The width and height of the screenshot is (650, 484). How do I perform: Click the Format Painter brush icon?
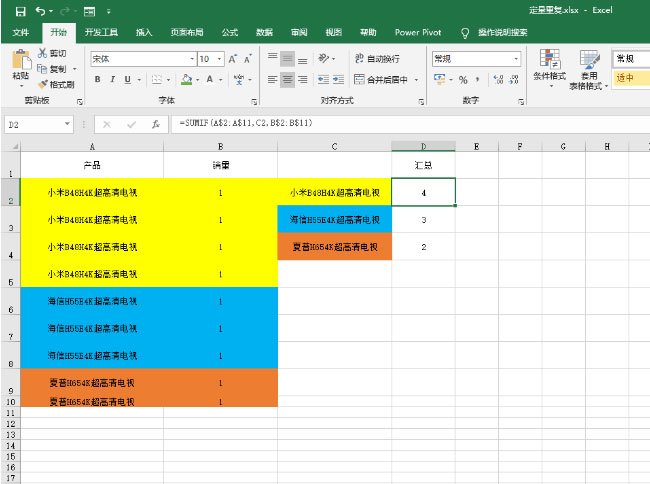43,84
